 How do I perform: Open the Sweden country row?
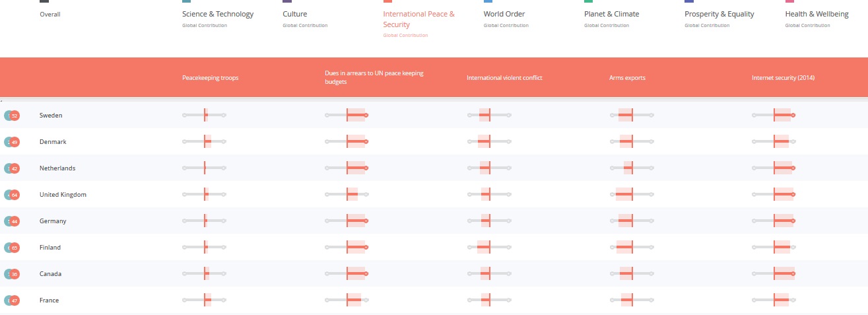coord(434,116)
